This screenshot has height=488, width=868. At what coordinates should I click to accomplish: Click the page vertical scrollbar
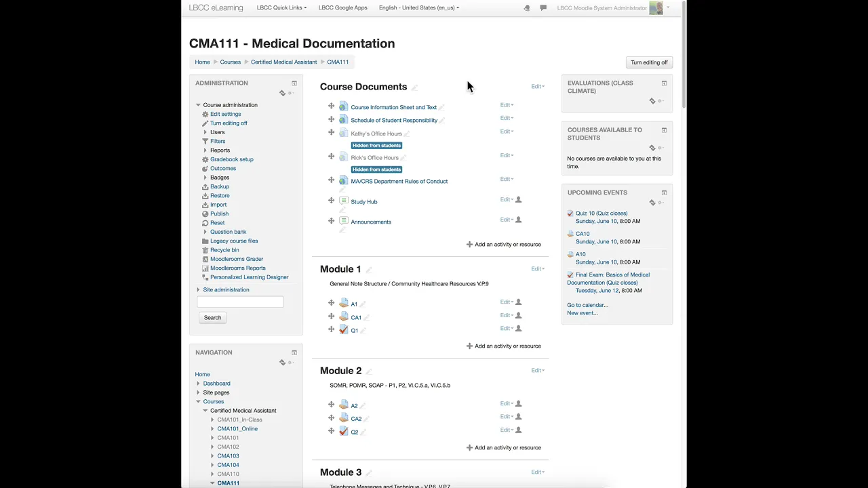684,54
